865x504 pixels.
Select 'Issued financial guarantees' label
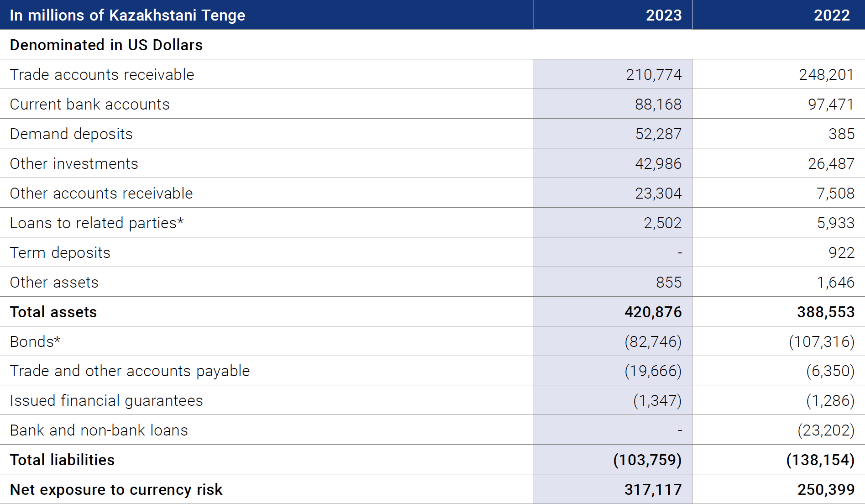(x=106, y=401)
